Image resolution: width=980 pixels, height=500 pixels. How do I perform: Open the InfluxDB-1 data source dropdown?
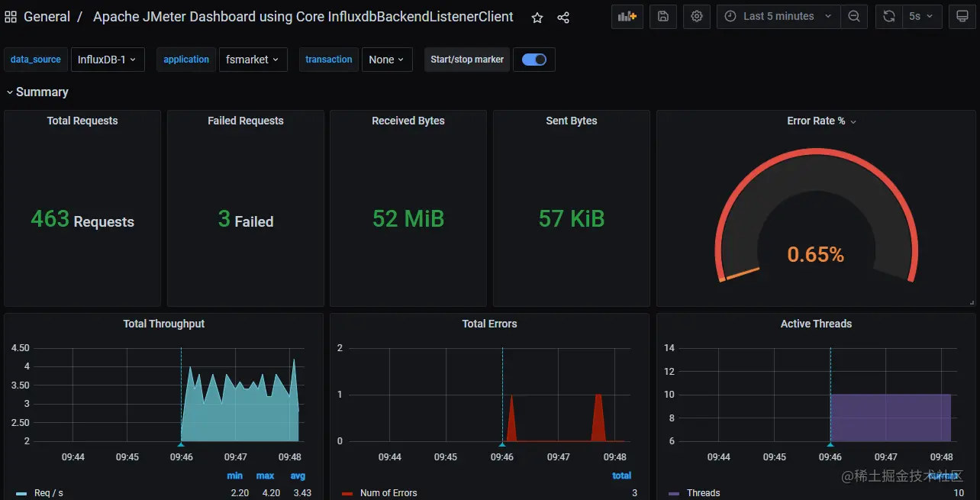108,60
